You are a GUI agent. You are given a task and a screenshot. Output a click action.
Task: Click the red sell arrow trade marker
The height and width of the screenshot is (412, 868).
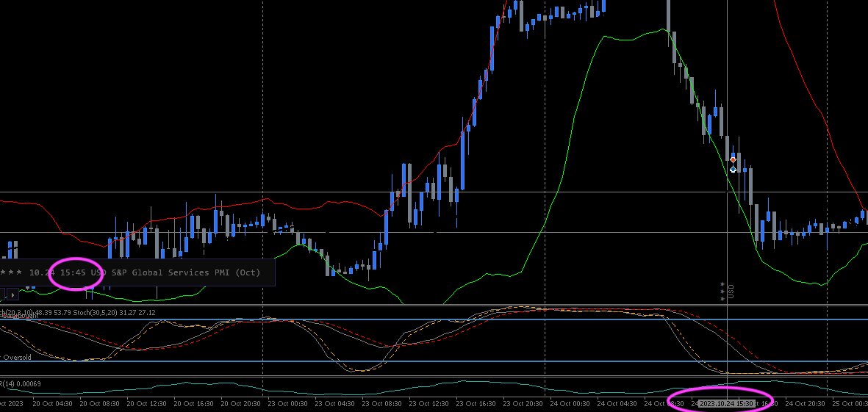click(733, 160)
